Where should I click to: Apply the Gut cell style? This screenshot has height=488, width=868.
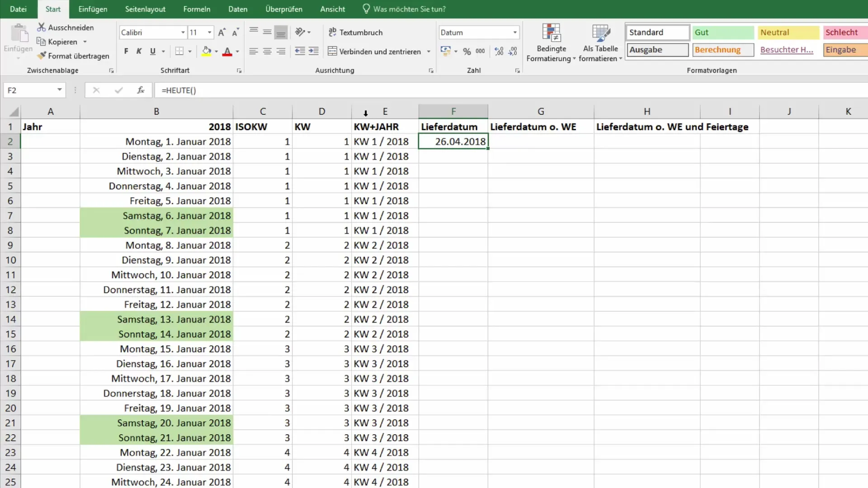[723, 32]
